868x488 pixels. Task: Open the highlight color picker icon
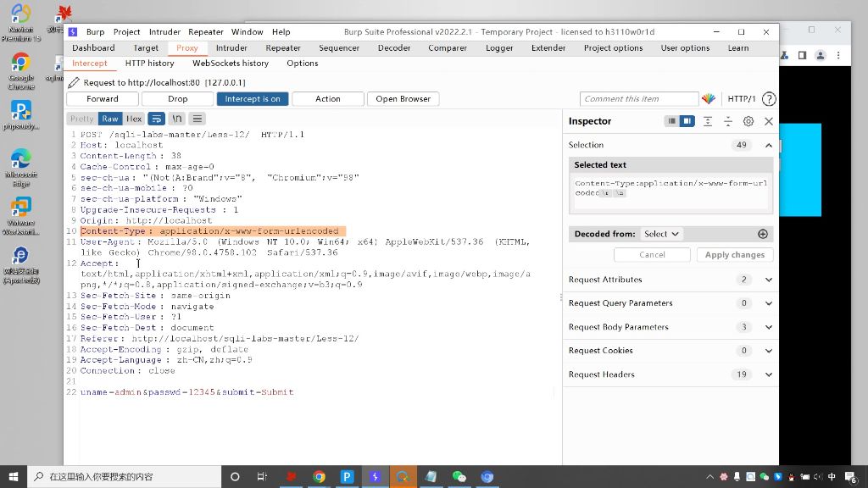pyautogui.click(x=709, y=98)
